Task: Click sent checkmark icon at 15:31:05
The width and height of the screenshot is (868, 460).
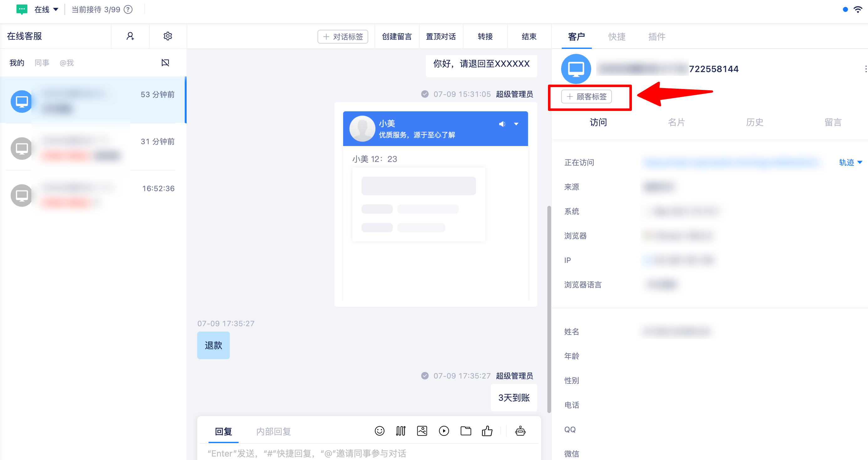Action: click(x=425, y=94)
